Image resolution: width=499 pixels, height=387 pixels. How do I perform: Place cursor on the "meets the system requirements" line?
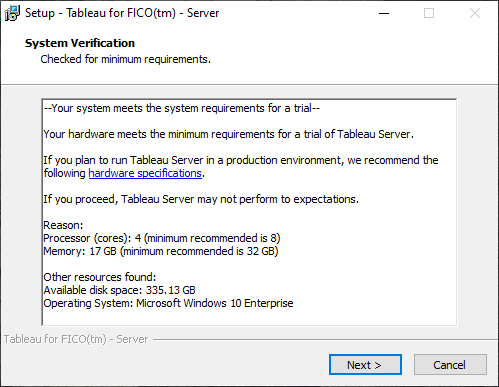pos(182,108)
